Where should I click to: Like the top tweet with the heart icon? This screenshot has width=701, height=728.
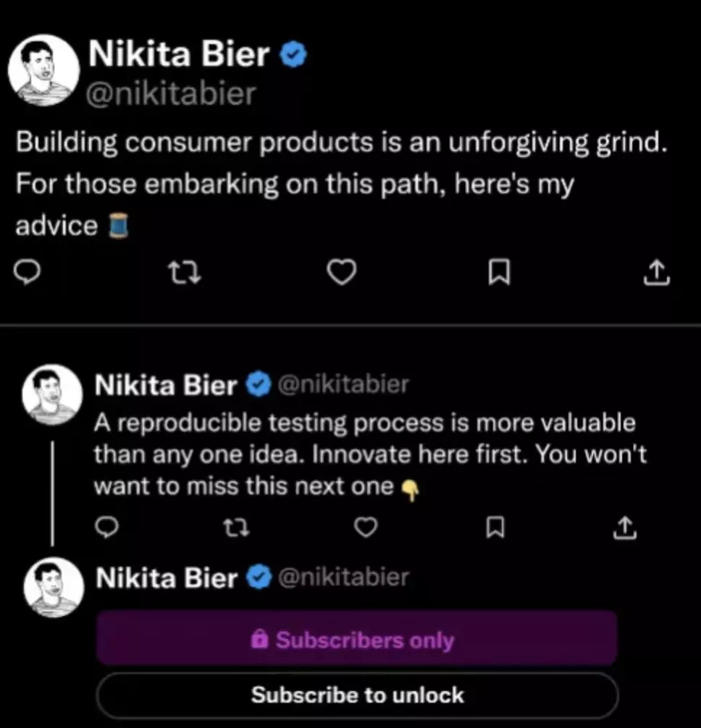(x=342, y=272)
